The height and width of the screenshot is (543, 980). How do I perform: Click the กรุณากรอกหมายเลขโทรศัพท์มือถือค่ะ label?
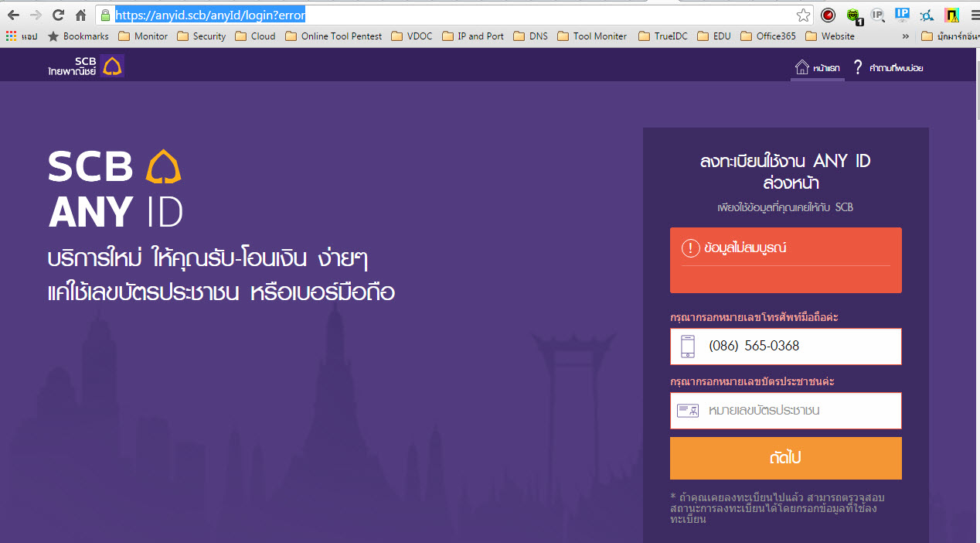754,317
